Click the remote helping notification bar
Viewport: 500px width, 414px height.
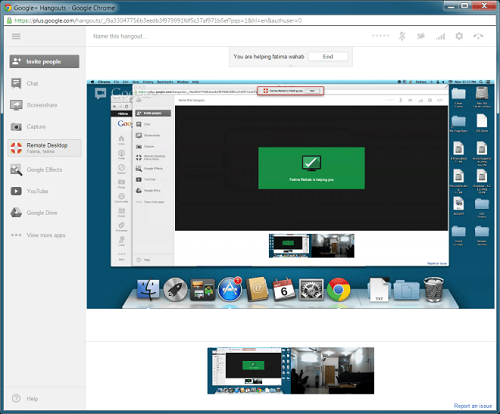tap(290, 91)
